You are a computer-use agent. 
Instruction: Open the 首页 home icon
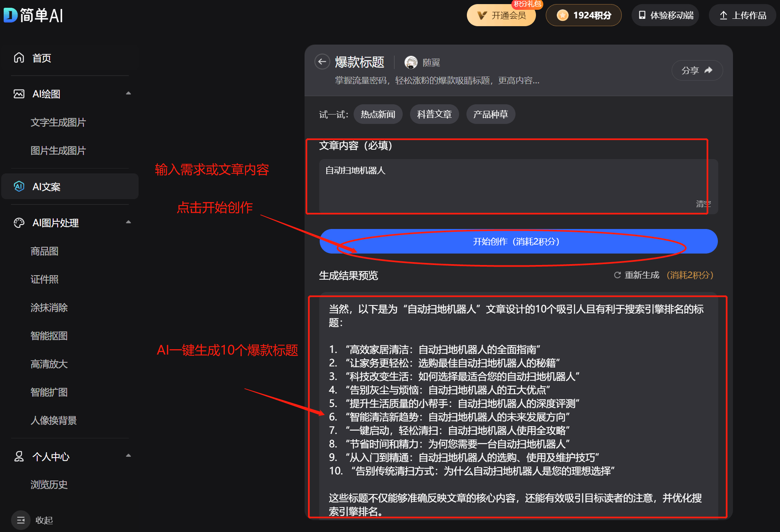tap(19, 58)
